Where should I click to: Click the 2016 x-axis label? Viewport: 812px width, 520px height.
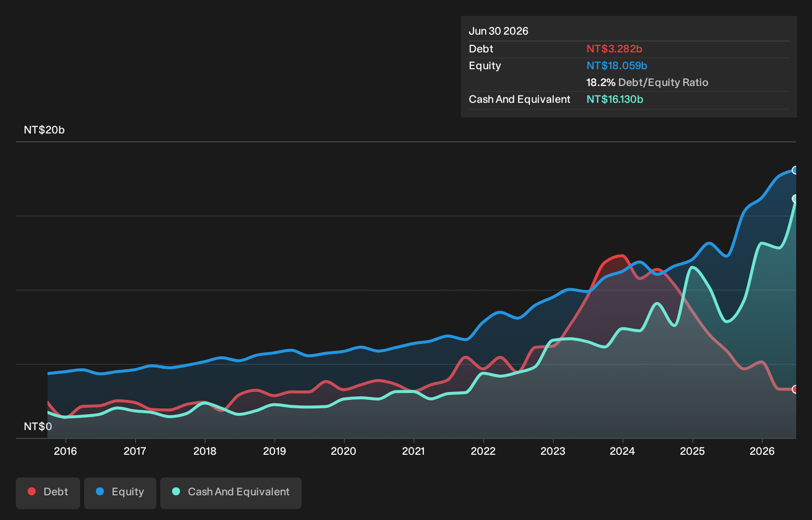coord(65,451)
